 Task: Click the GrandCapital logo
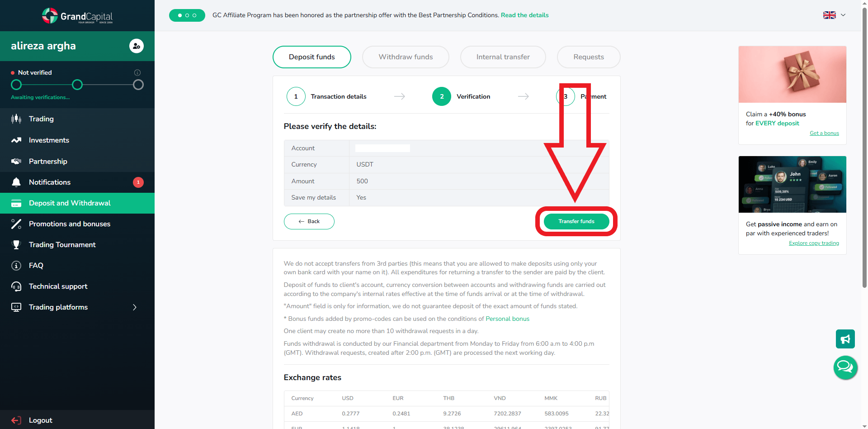coord(77,16)
